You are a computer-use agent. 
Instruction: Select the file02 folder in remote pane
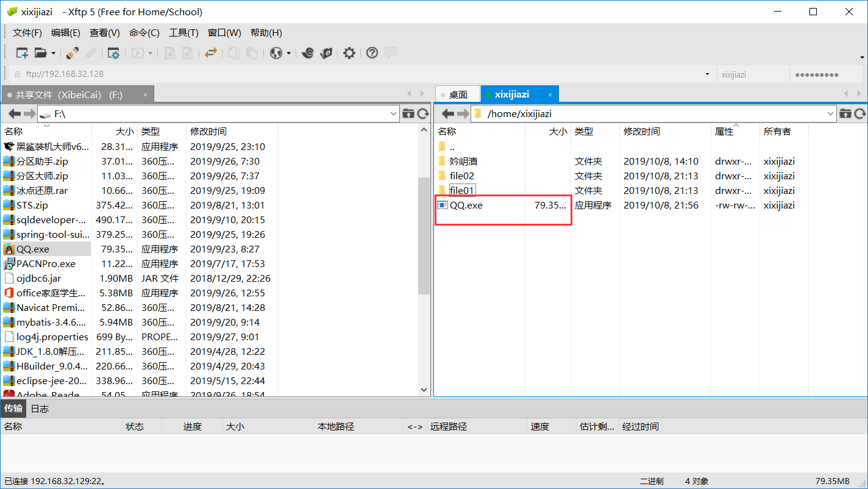point(461,176)
